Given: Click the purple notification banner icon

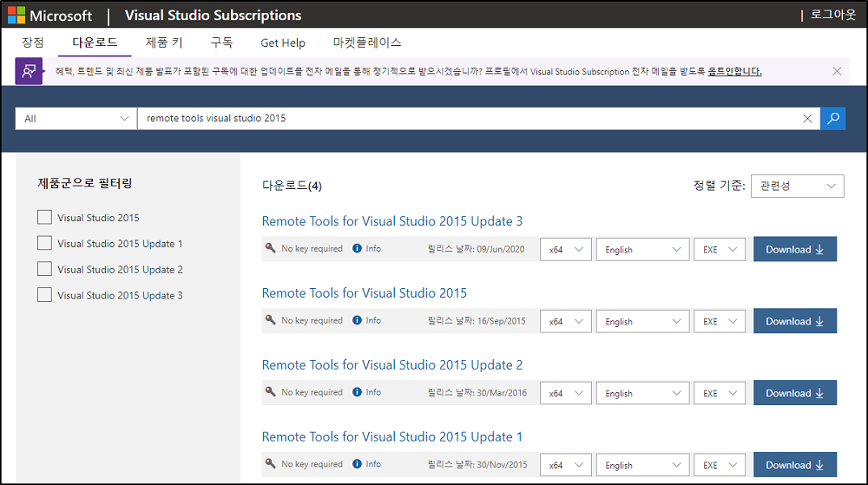Looking at the screenshot, I should coord(29,71).
